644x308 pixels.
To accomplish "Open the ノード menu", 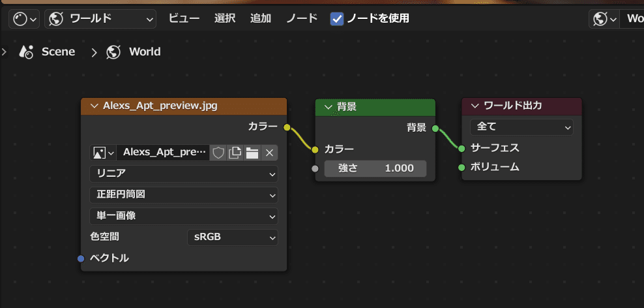I will click(302, 18).
